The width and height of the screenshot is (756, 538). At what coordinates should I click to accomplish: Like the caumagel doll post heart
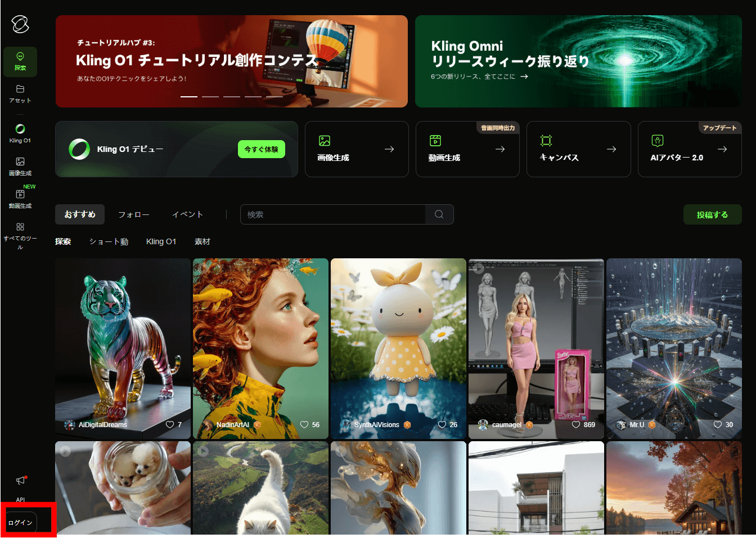coord(576,424)
